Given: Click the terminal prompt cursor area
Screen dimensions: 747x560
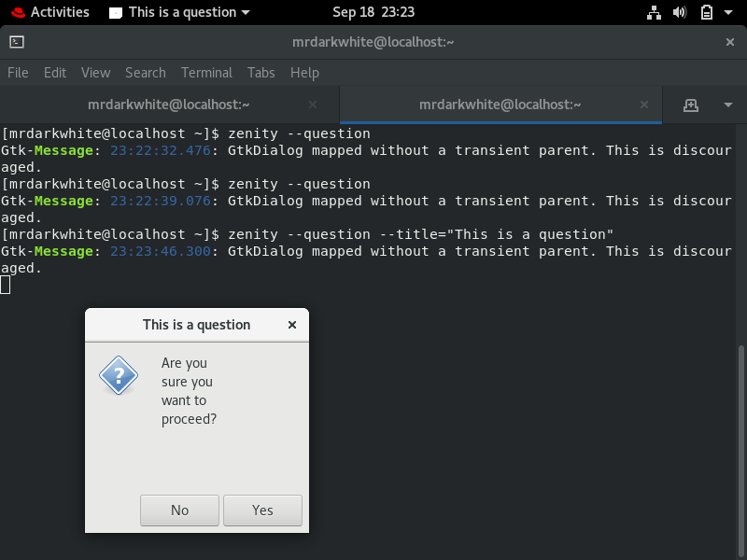Looking at the screenshot, I should pyautogui.click(x=7, y=285).
